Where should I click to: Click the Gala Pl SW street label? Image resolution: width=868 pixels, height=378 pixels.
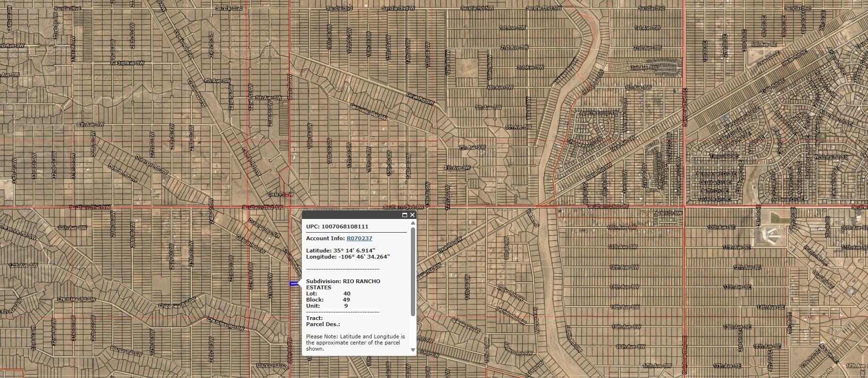coord(281,194)
